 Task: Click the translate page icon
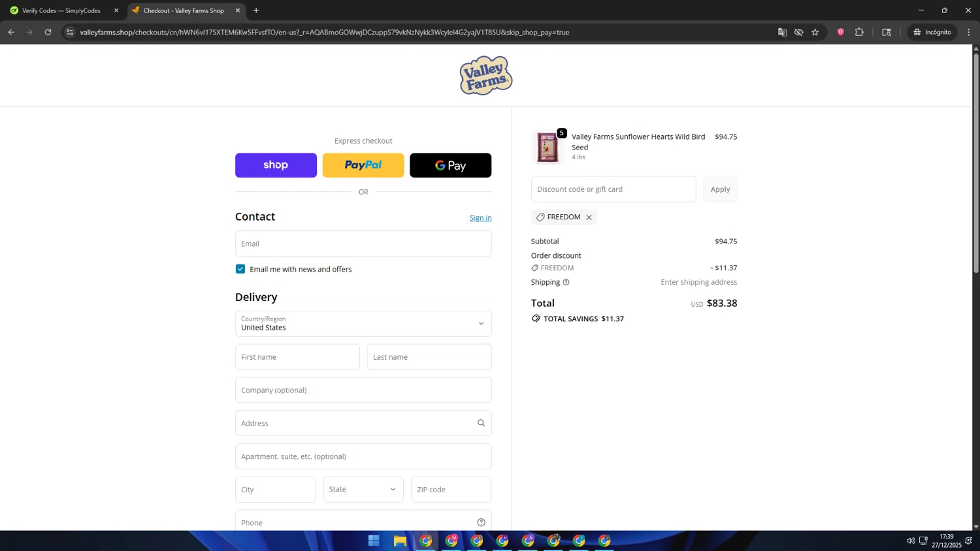tap(782, 32)
